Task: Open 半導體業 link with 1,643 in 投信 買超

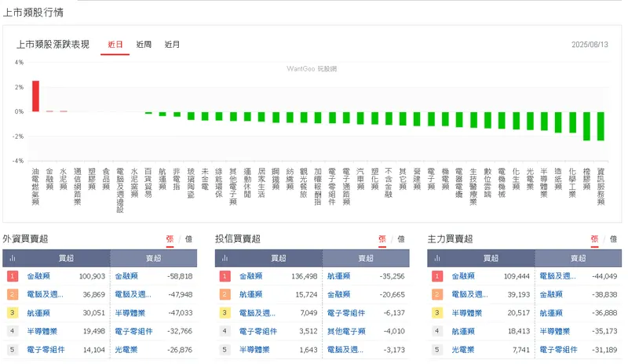Action: 254,350
